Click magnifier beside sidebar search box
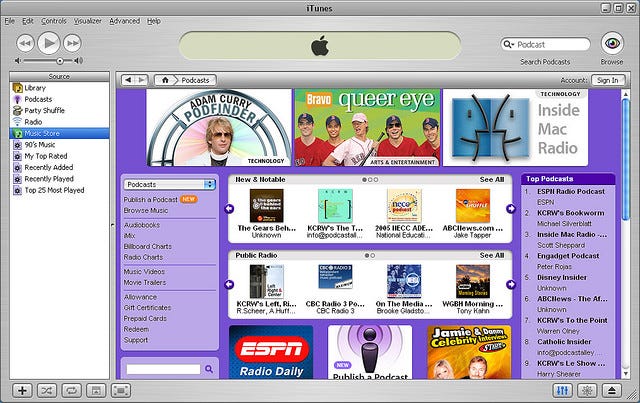The image size is (640, 403). pyautogui.click(x=209, y=369)
